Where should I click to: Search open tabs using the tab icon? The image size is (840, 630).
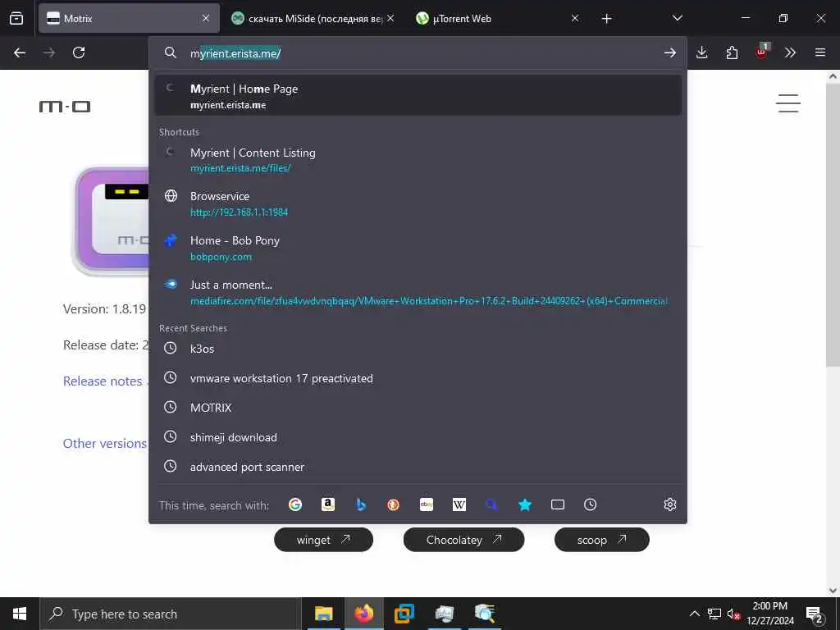click(558, 504)
